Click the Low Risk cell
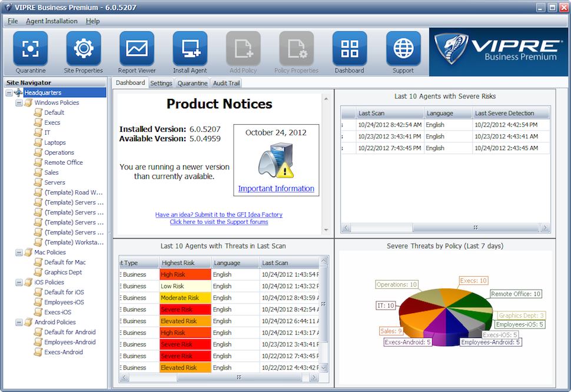Image resolution: width=571 pixels, height=392 pixels. 185,286
